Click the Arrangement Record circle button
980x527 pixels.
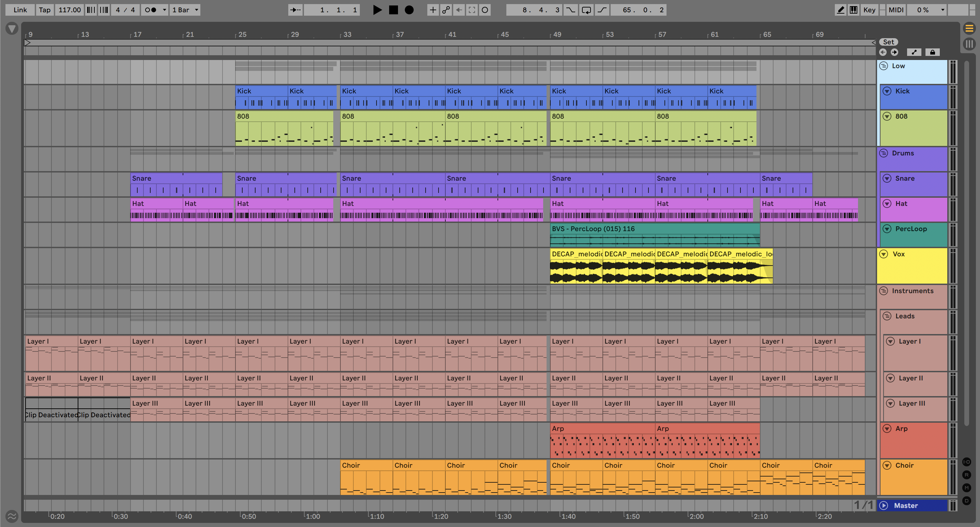(409, 10)
